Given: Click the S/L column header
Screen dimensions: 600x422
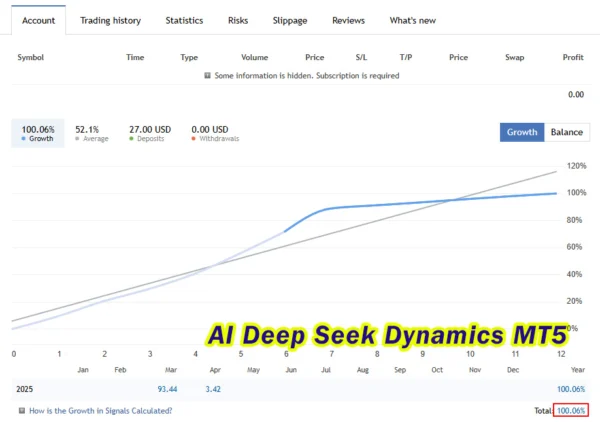Looking at the screenshot, I should pos(361,57).
